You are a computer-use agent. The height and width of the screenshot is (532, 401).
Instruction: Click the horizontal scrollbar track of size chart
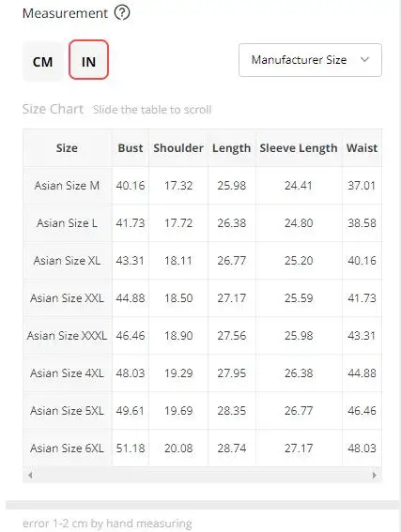coord(202,475)
